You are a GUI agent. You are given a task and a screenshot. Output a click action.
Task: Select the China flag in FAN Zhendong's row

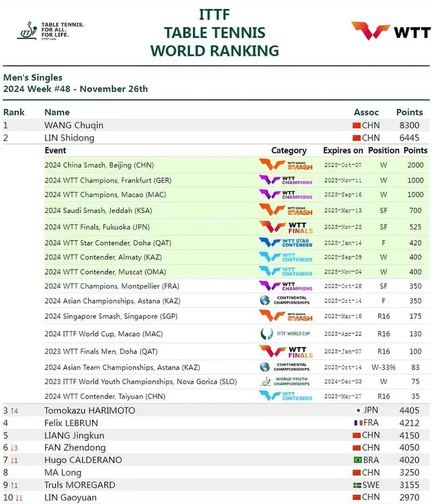point(356,448)
